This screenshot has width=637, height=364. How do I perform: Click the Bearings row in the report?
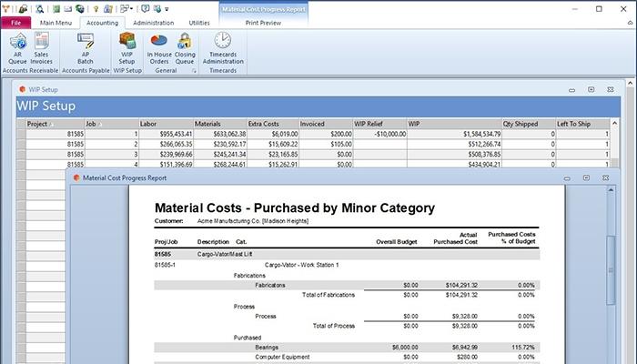tap(347, 348)
